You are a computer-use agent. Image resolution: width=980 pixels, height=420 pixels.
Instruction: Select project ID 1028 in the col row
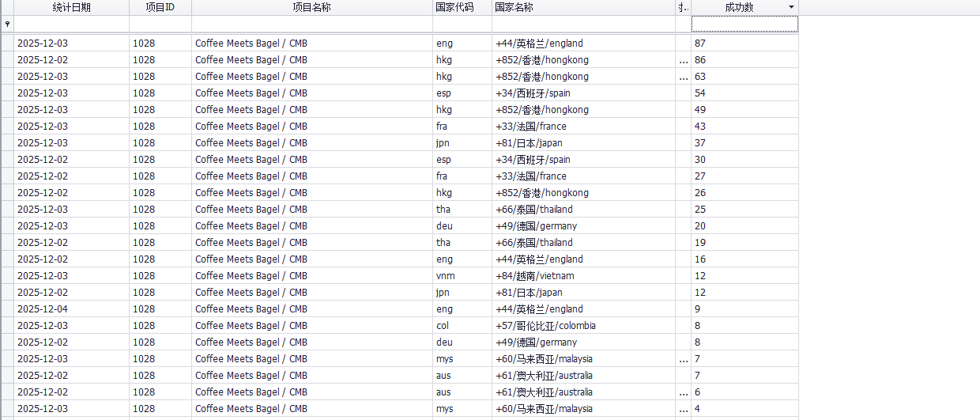(x=160, y=326)
